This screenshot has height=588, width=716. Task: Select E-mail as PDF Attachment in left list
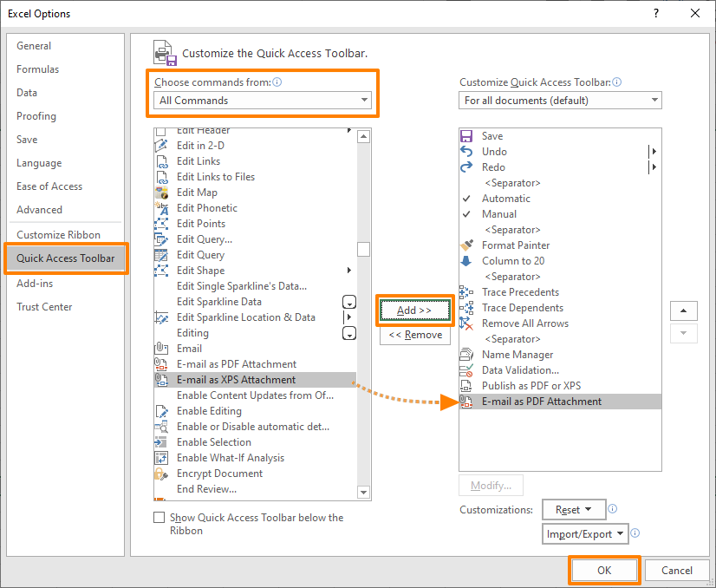(x=255, y=364)
